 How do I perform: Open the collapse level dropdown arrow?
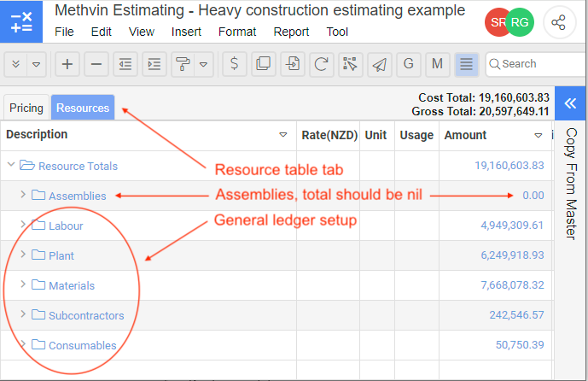tap(37, 64)
